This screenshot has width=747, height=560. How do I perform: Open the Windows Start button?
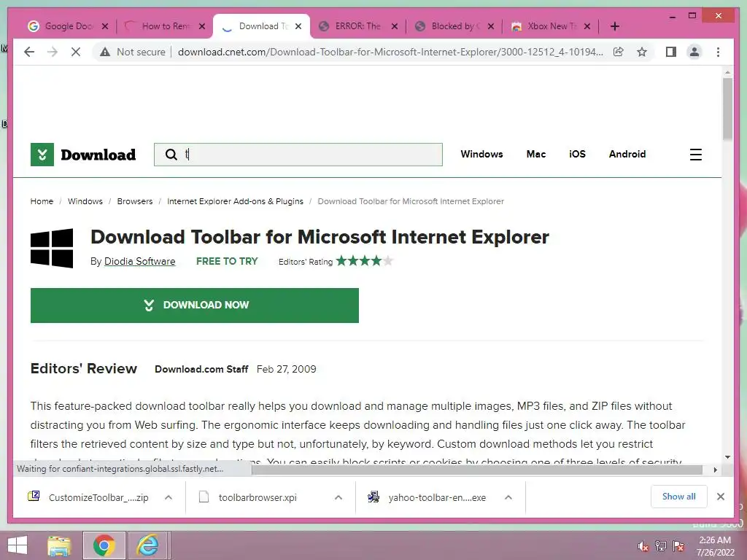(x=18, y=545)
